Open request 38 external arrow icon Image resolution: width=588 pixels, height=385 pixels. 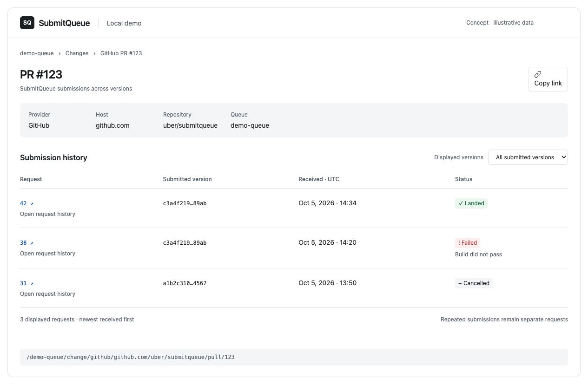click(32, 243)
